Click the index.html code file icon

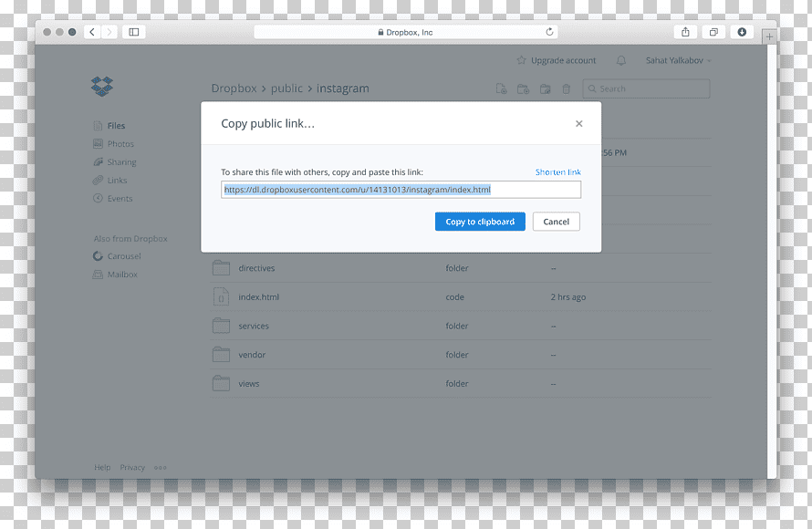221,296
